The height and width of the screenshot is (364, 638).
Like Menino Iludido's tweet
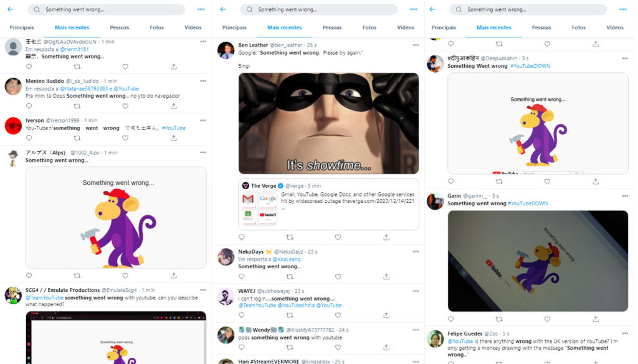click(x=125, y=106)
